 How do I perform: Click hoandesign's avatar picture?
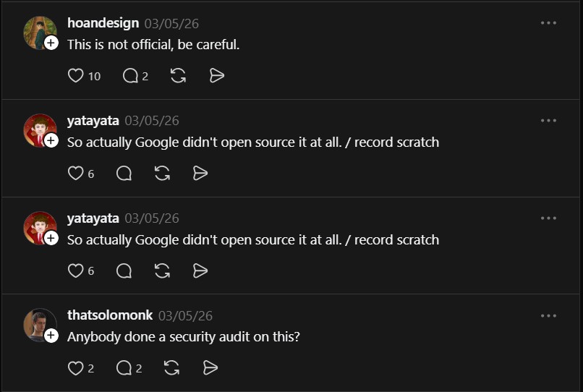(x=38, y=32)
